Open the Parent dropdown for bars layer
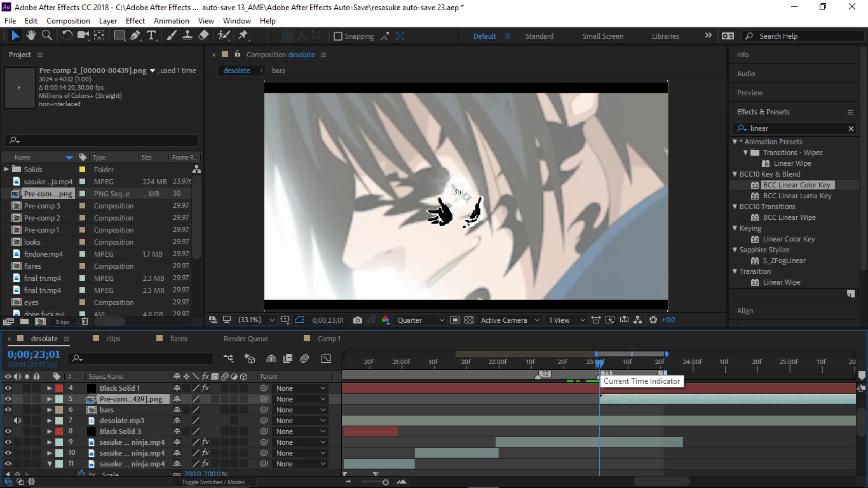The width and height of the screenshot is (868, 488). (x=301, y=410)
